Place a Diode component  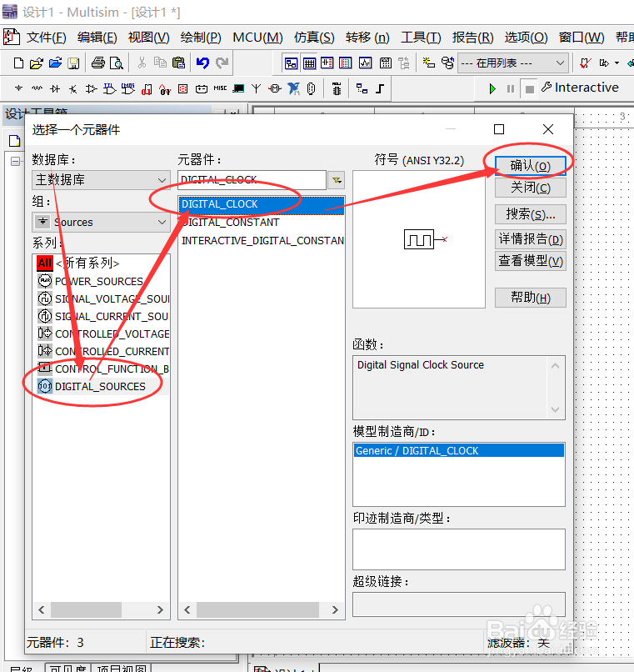[x=55, y=88]
